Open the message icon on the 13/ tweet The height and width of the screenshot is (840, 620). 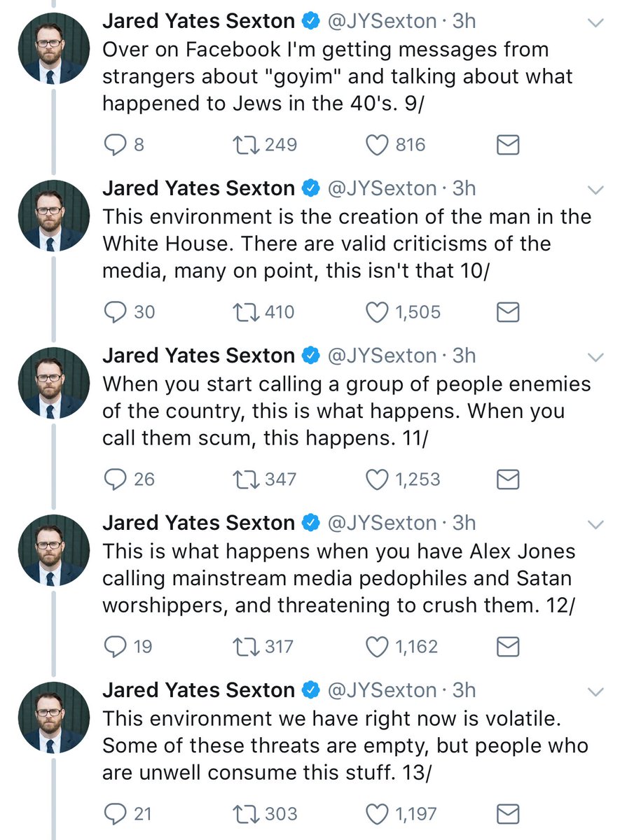pyautogui.click(x=508, y=814)
